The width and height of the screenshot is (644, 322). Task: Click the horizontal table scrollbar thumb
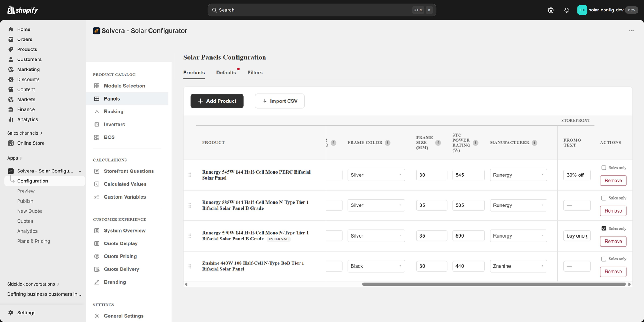[494, 284]
